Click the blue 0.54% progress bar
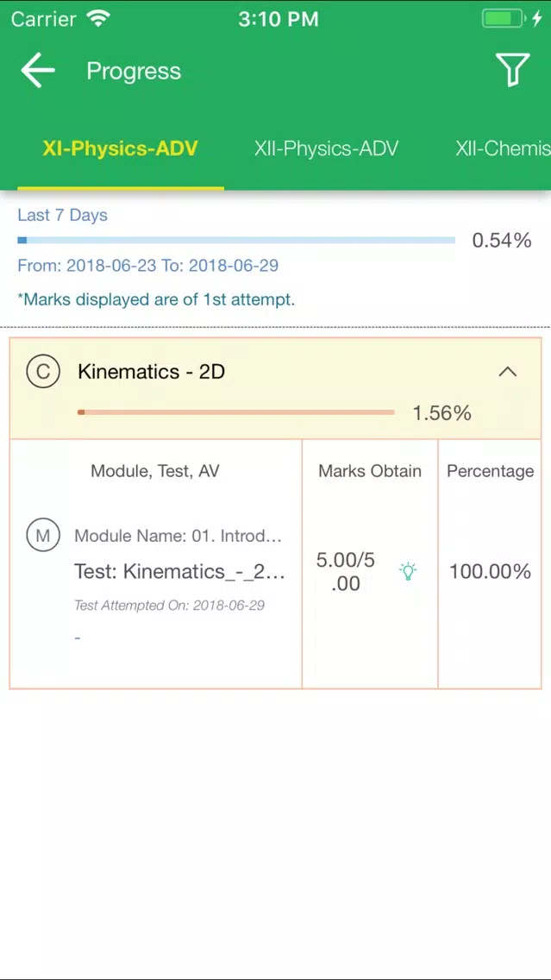This screenshot has height=980, width=551. [x=236, y=240]
